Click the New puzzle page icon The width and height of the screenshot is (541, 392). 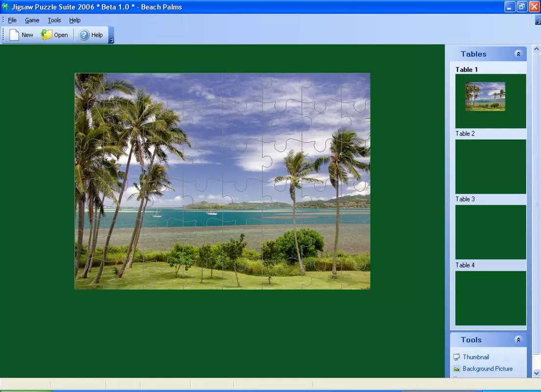[x=14, y=35]
